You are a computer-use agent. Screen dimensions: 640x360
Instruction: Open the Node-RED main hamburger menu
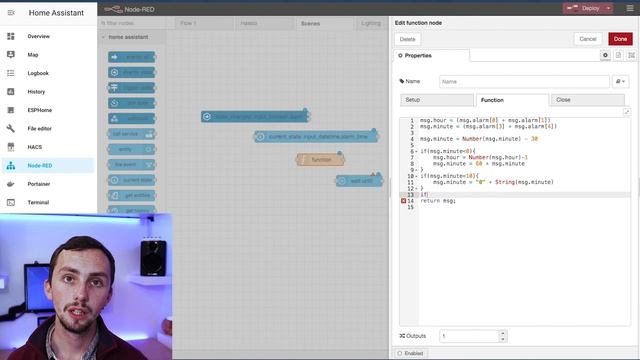pos(630,8)
